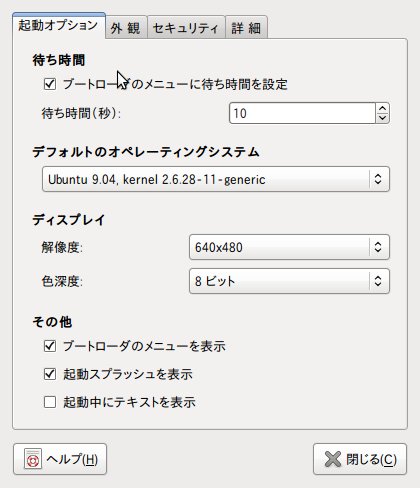Image resolution: width=420 pixels, height=488 pixels.
Task: Decrease wait time with down arrow
Action: (383, 118)
